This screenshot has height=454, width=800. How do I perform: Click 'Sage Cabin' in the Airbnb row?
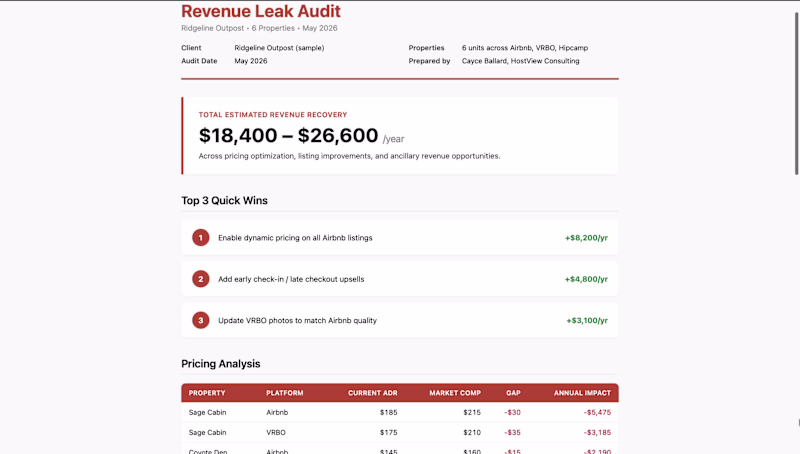pos(207,412)
